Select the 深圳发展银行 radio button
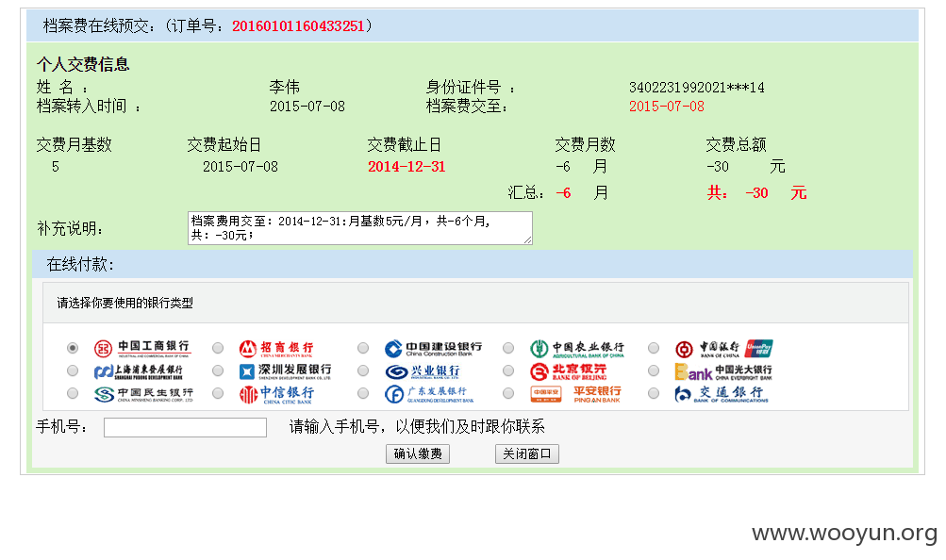 pyautogui.click(x=218, y=371)
